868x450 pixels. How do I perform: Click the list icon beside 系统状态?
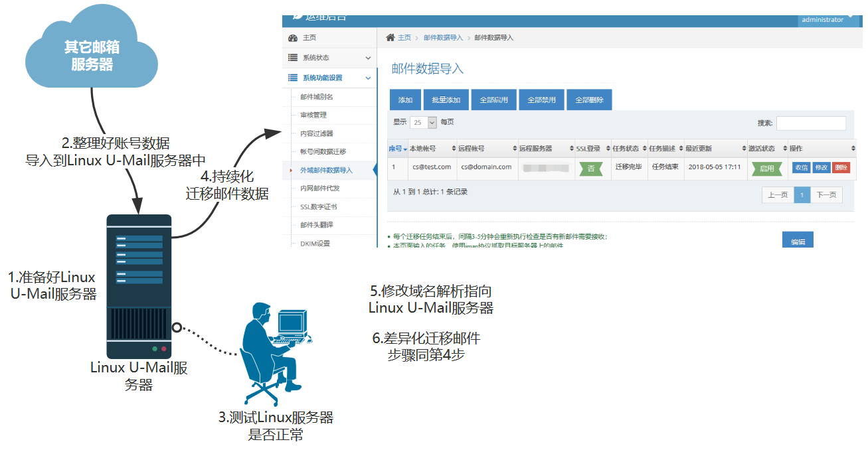(293, 58)
